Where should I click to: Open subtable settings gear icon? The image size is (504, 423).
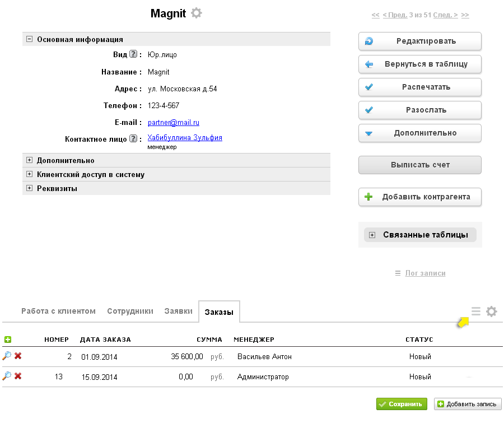[491, 312]
